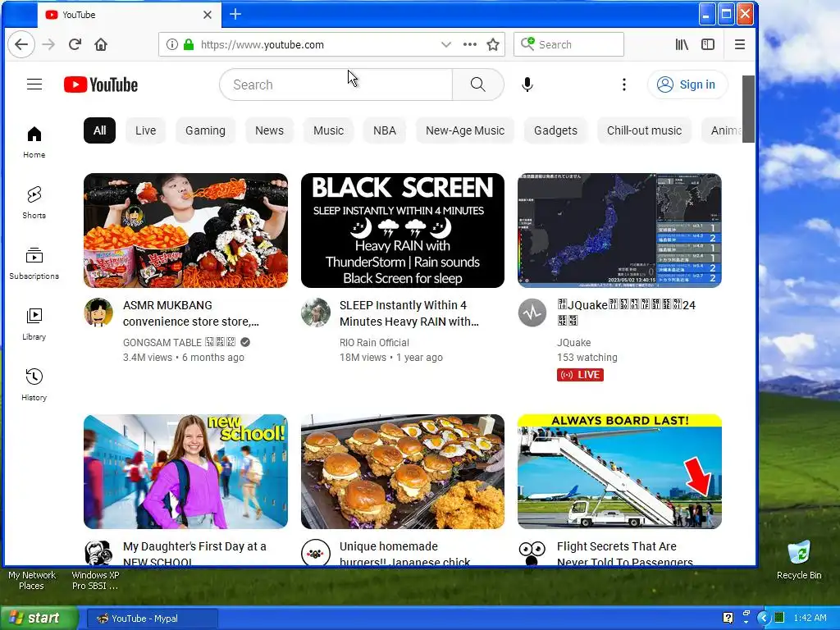
Task: Select My Network Places desktop icon
Action: pyautogui.click(x=32, y=580)
